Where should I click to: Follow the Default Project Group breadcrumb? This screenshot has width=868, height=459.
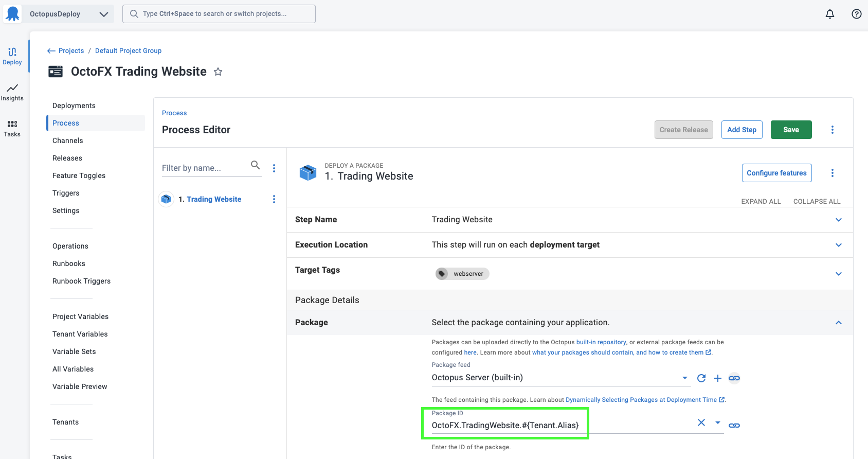(128, 51)
